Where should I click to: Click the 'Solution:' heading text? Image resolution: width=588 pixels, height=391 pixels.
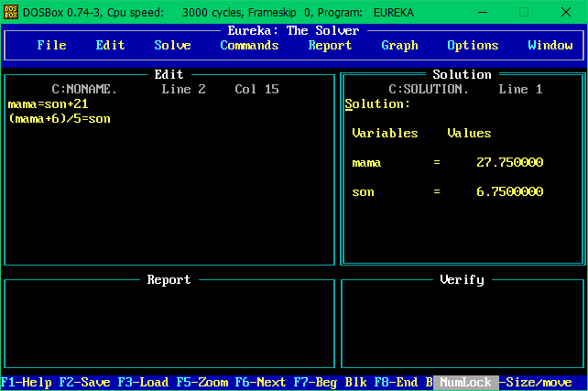tap(377, 103)
